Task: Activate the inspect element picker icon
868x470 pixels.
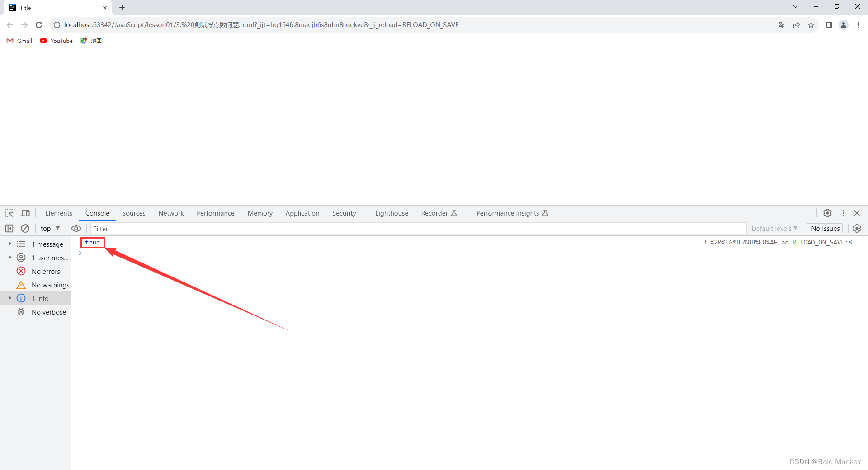Action: 9,213
